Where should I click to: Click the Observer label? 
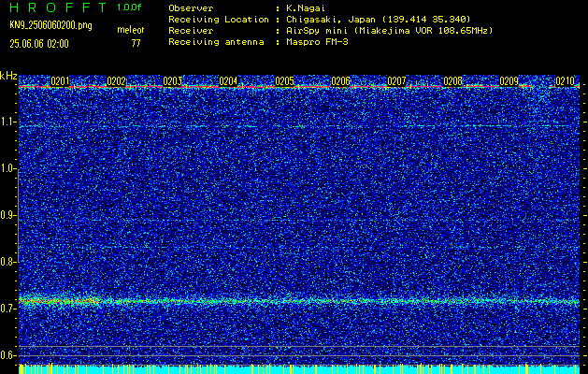tap(191, 8)
